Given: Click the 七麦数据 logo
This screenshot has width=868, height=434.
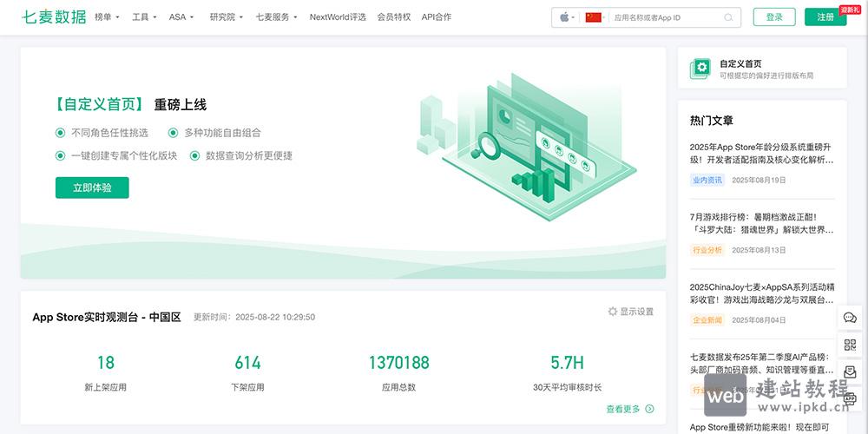Looking at the screenshot, I should click(x=54, y=17).
